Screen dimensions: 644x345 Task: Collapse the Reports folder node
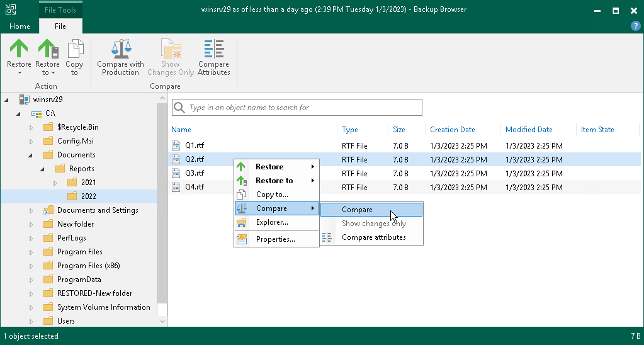[42, 169]
